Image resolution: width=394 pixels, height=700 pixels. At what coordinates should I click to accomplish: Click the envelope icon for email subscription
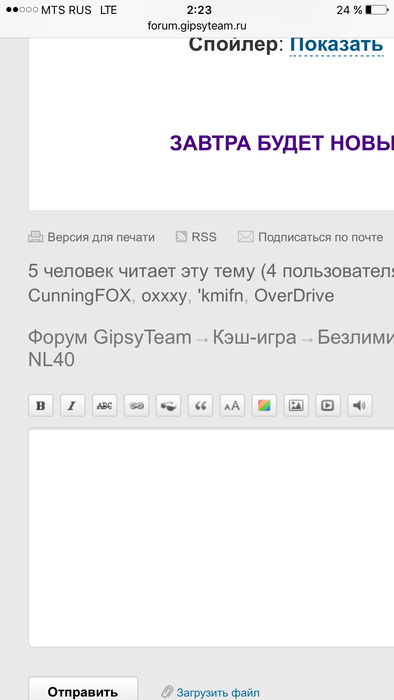tap(246, 237)
